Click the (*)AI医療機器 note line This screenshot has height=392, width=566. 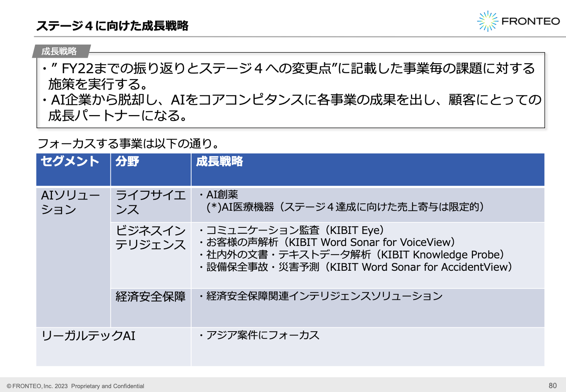345,207
